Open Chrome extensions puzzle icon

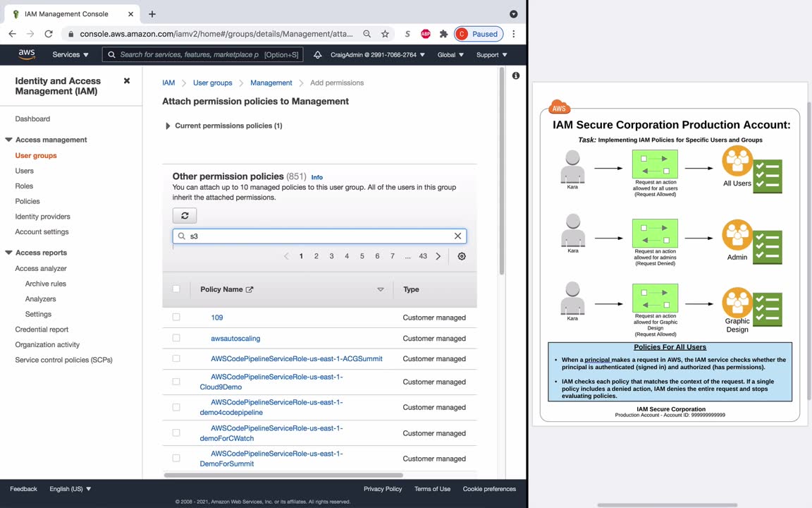tap(443, 34)
